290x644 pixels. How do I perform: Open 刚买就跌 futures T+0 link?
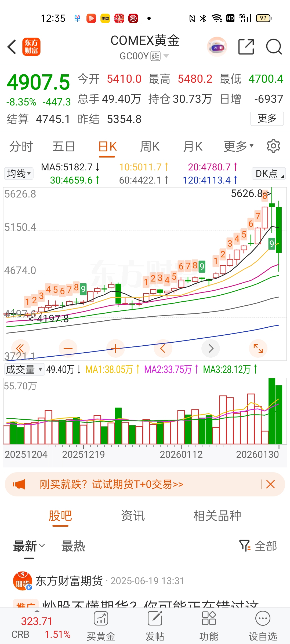pyautogui.click(x=111, y=484)
